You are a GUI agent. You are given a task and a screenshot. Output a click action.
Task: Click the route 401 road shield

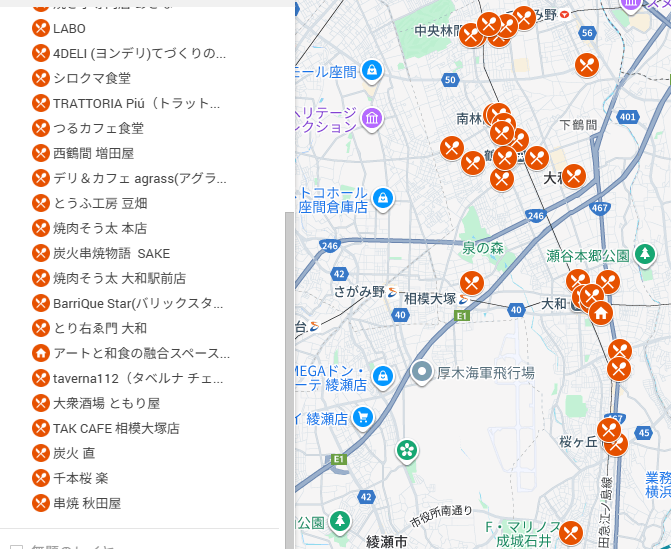[628, 117]
